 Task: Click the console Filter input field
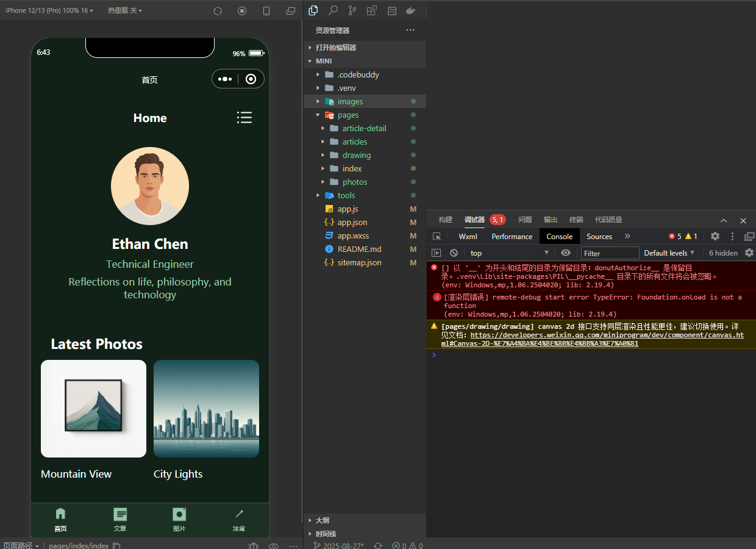pyautogui.click(x=610, y=253)
